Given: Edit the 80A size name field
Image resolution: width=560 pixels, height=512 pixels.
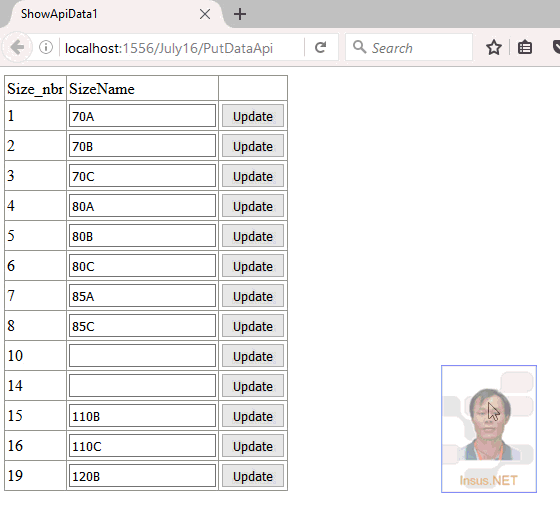Looking at the screenshot, I should [142, 206].
